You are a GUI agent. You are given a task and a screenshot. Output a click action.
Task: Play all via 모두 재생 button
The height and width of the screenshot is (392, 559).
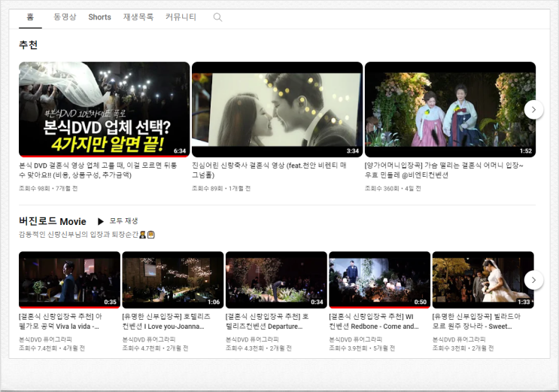(x=117, y=221)
